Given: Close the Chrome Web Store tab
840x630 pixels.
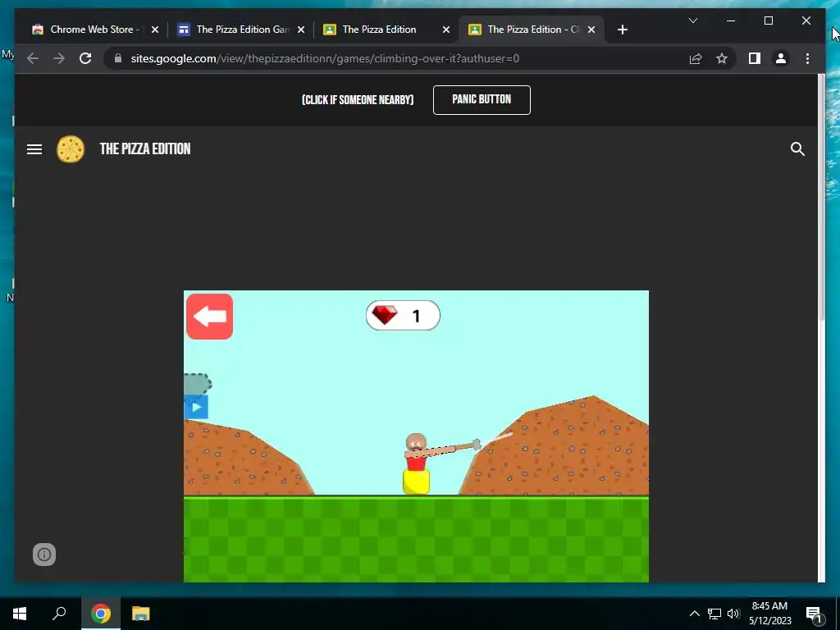Looking at the screenshot, I should [155, 30].
